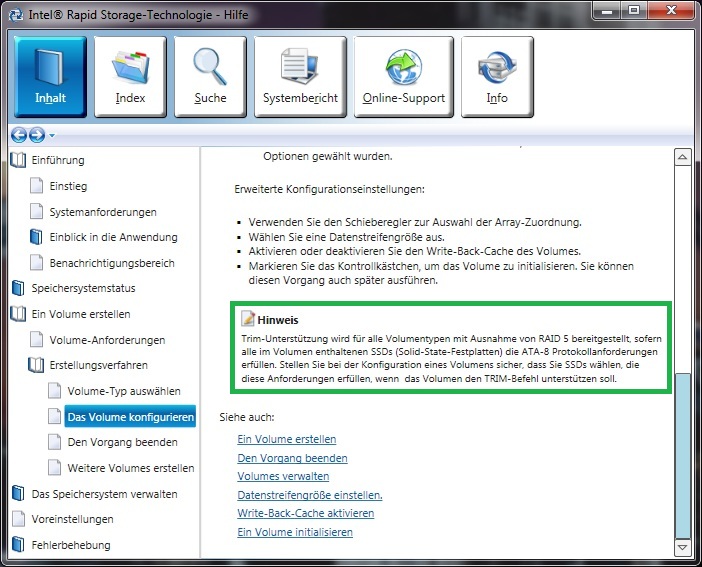This screenshot has width=702, height=567.
Task: Open the Inhalt contents tab
Action: click(x=50, y=77)
